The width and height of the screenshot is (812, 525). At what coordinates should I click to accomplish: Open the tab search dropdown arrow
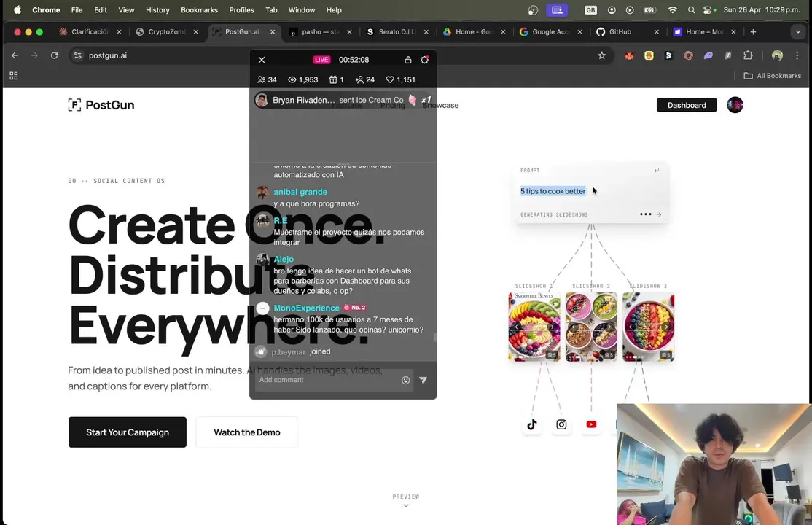798,31
